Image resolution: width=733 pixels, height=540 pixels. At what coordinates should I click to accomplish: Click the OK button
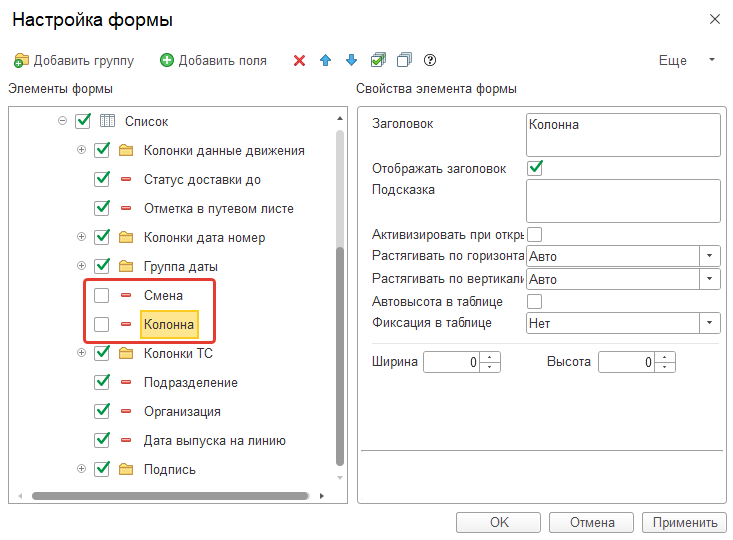[x=498, y=522]
